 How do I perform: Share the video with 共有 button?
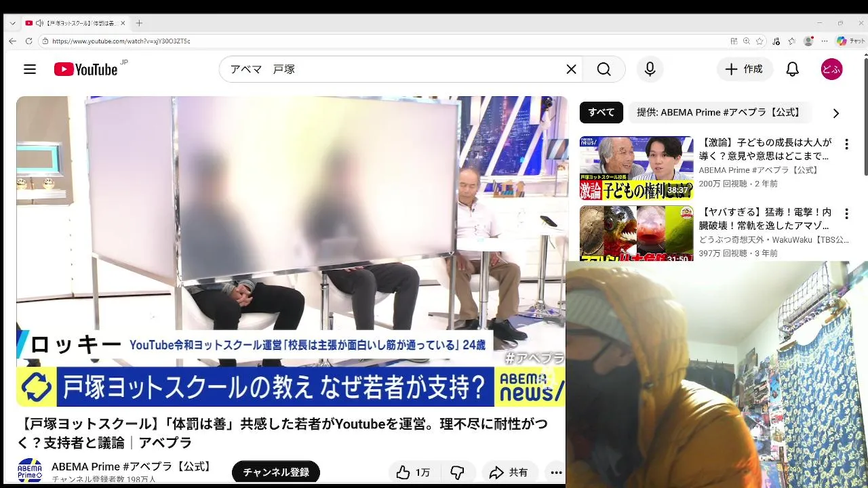point(509,472)
